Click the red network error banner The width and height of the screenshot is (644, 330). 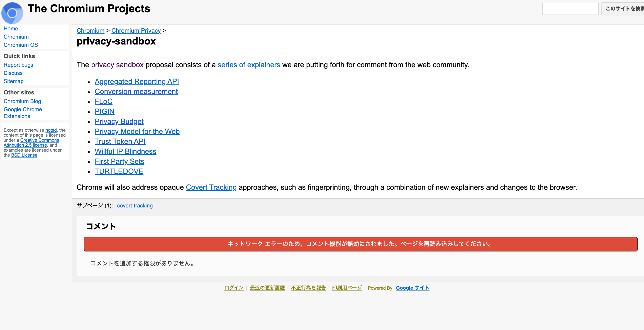(x=360, y=244)
